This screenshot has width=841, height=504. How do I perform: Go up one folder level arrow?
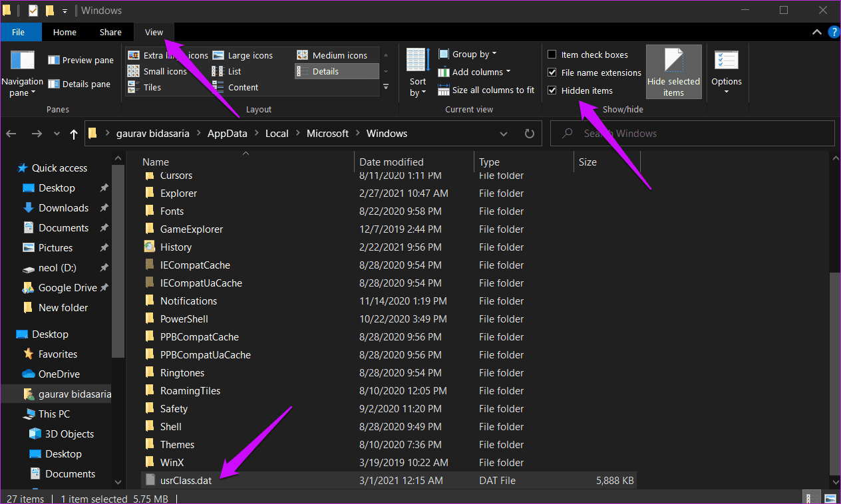[73, 134]
